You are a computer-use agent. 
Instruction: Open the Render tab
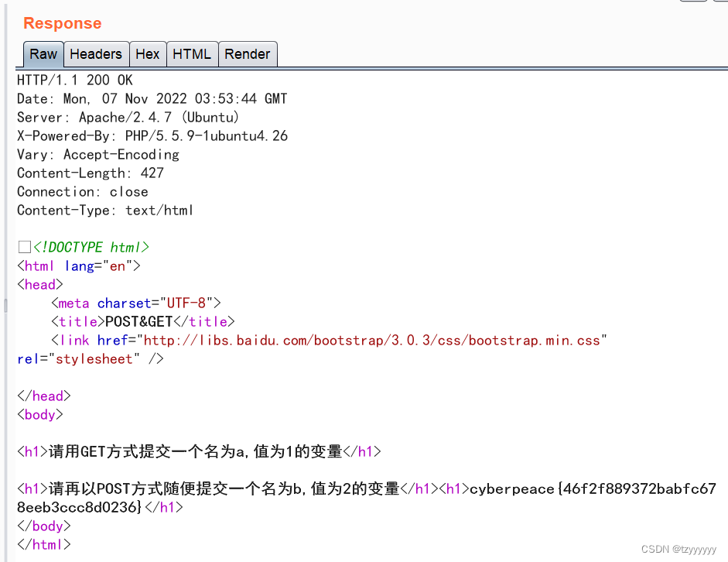tap(248, 54)
